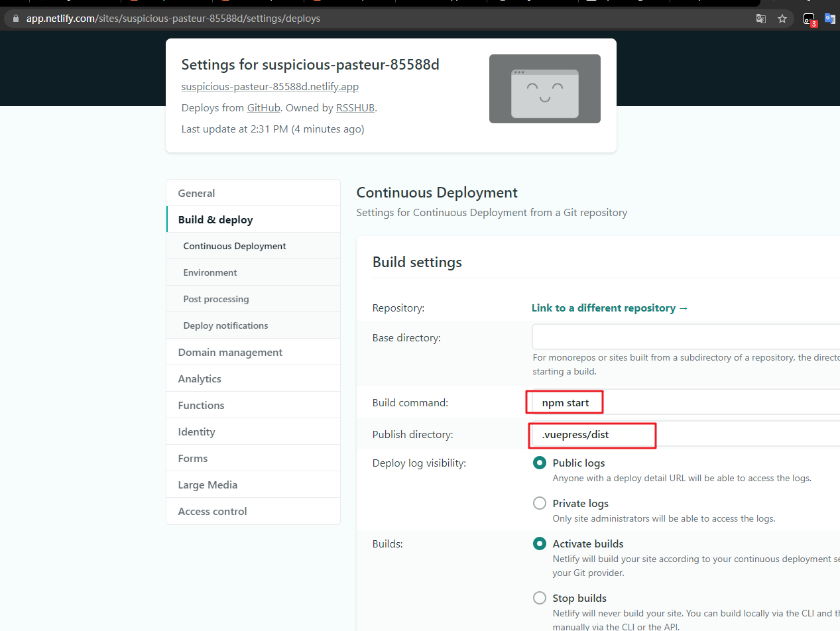The width and height of the screenshot is (840, 631).
Task: Select Public logs radio button
Action: pyautogui.click(x=540, y=463)
